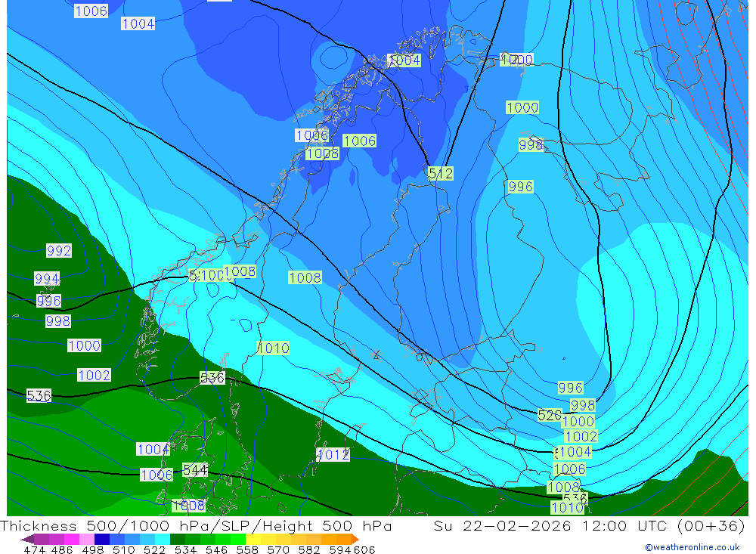Click the 544 height contour label
756x554 pixels.
click(x=195, y=469)
